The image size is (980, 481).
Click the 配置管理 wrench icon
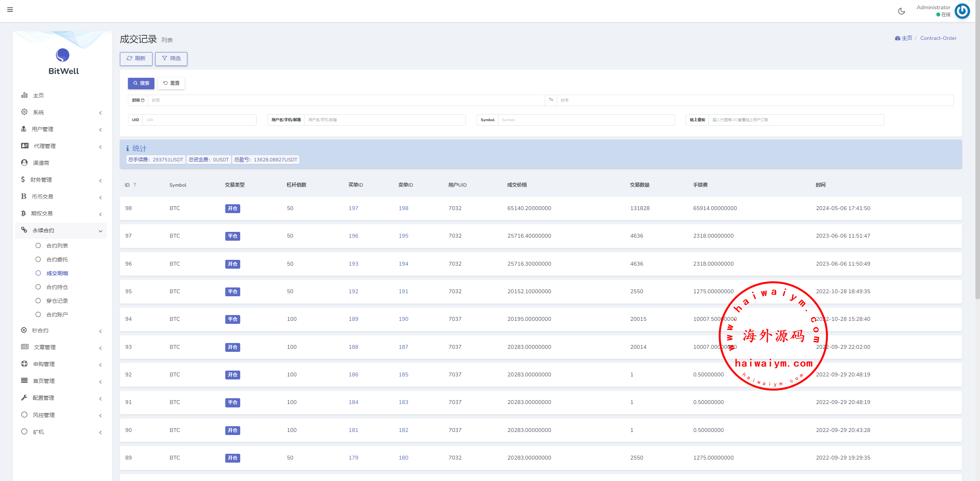point(24,397)
